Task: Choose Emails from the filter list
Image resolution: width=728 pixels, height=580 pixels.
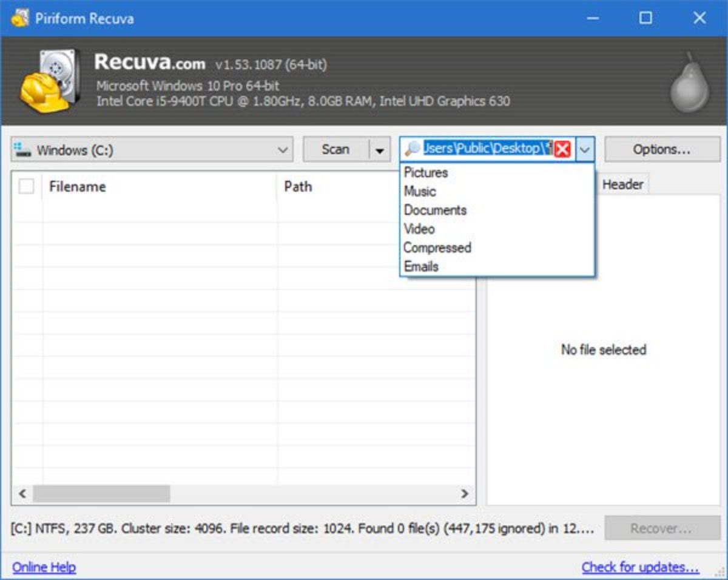Action: point(421,266)
